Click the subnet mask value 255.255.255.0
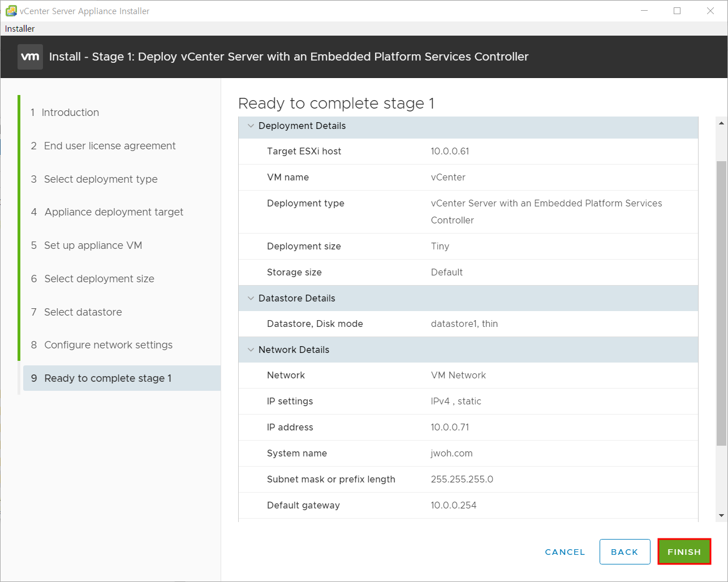This screenshot has width=728, height=582. (462, 479)
